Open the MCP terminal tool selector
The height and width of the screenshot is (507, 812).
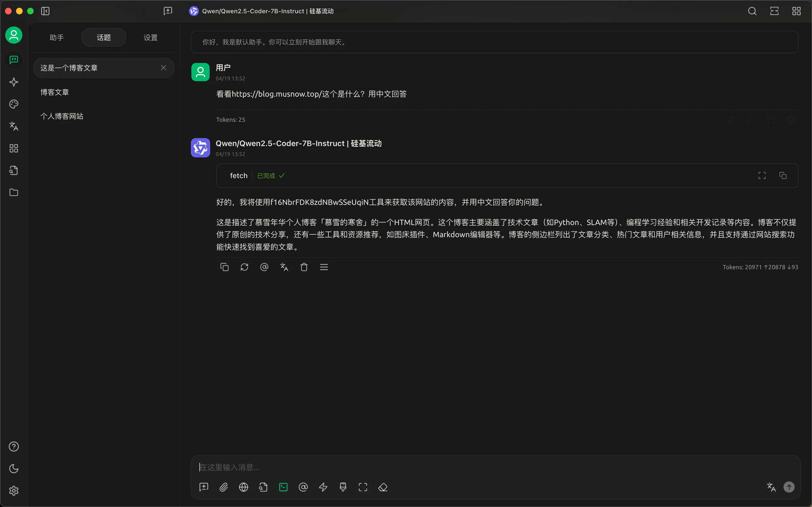tap(283, 487)
